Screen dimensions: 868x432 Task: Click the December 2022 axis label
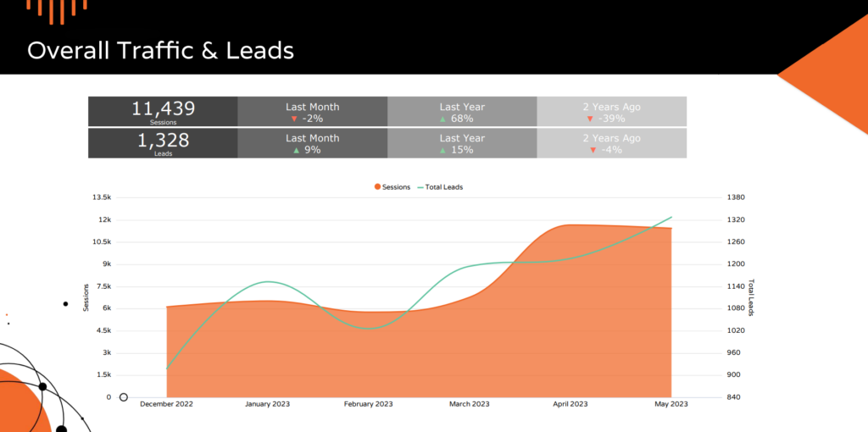tap(166, 404)
